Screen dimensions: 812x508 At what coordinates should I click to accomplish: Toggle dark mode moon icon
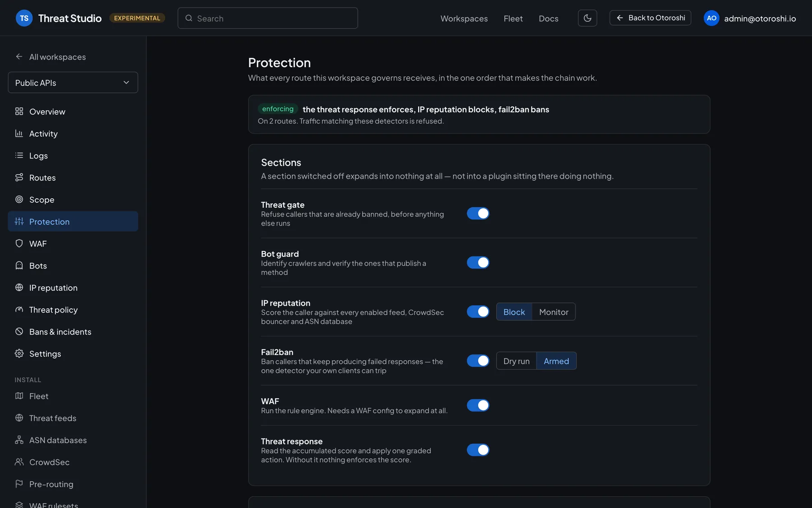tap(587, 18)
